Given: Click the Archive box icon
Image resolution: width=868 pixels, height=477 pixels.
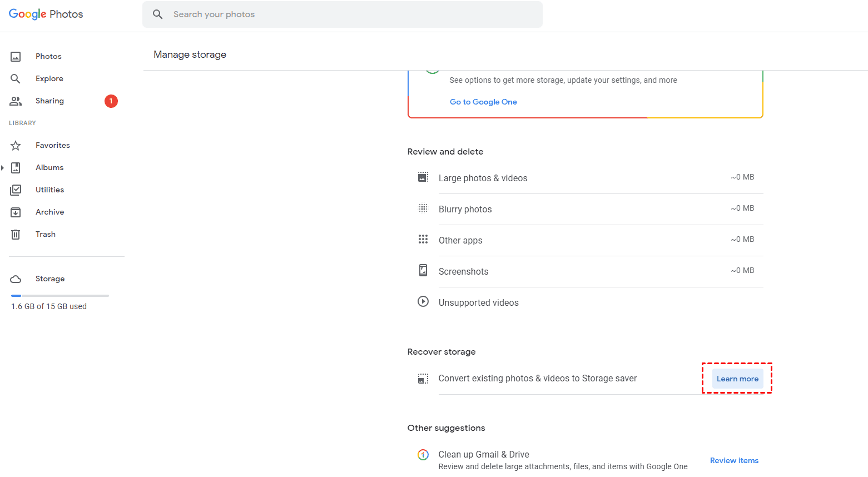Looking at the screenshot, I should 16,212.
